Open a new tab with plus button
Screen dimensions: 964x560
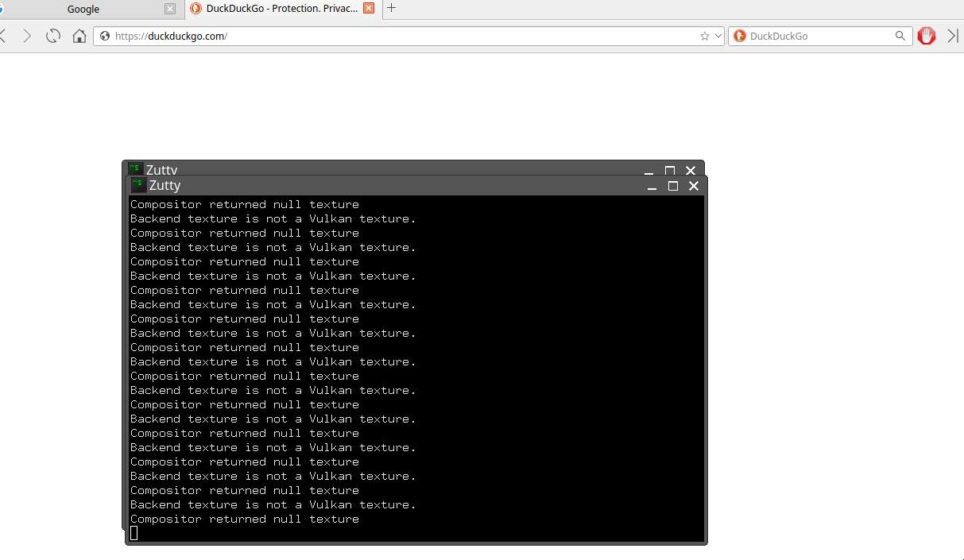point(391,8)
